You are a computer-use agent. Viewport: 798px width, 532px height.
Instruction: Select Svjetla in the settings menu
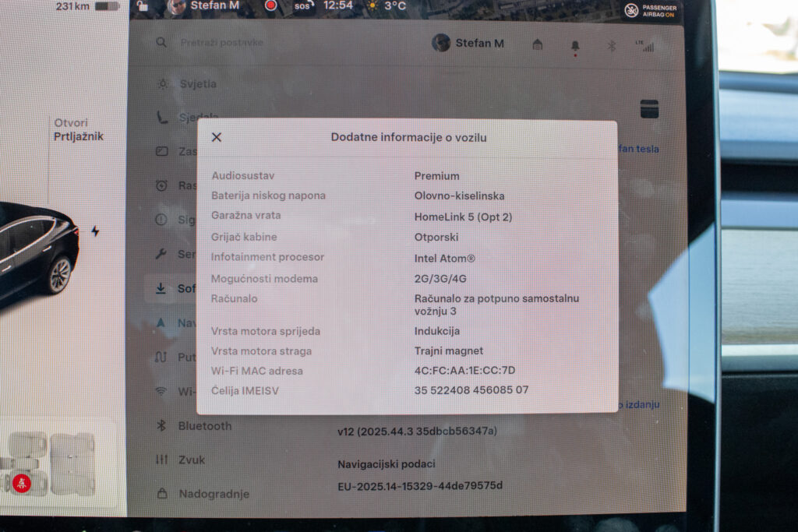197,84
